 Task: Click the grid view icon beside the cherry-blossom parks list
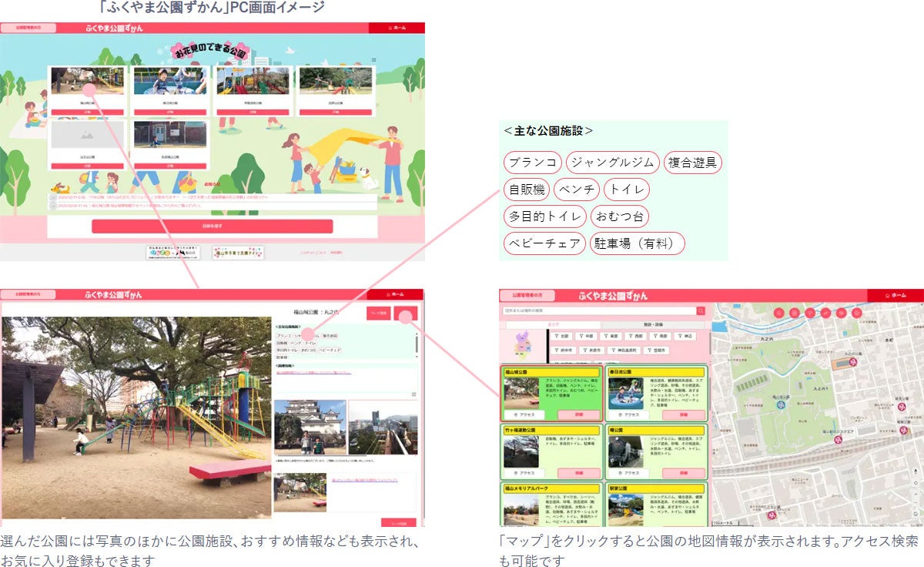(x=373, y=59)
